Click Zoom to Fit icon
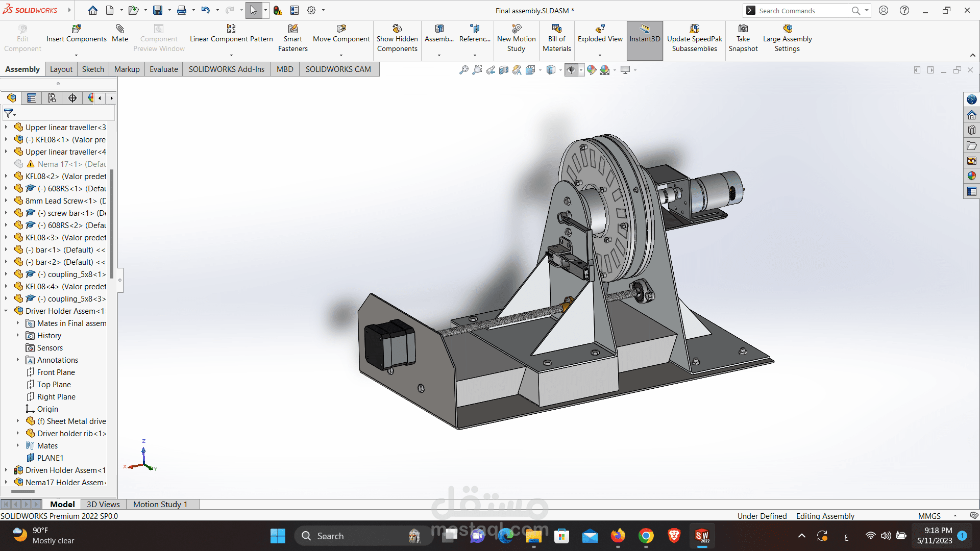The image size is (980, 551). coord(463,70)
